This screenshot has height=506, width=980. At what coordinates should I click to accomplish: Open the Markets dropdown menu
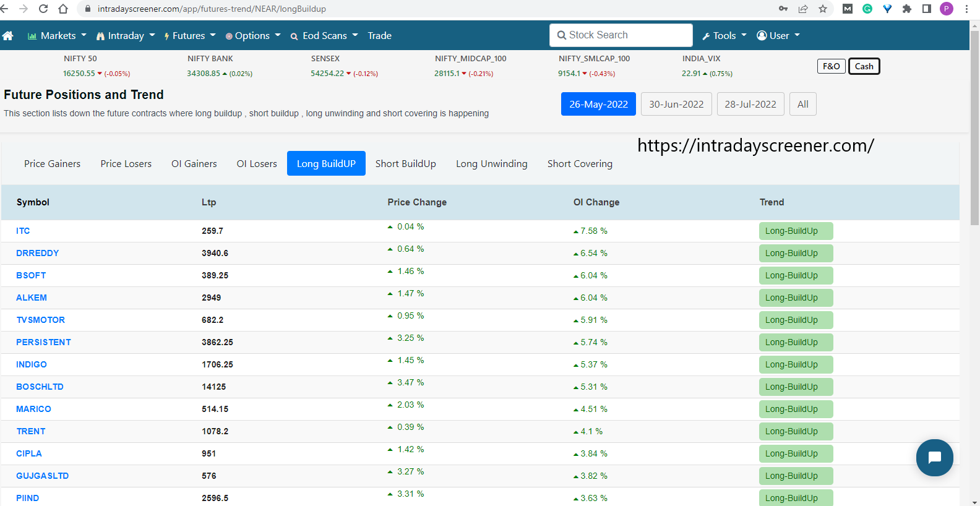pyautogui.click(x=57, y=36)
